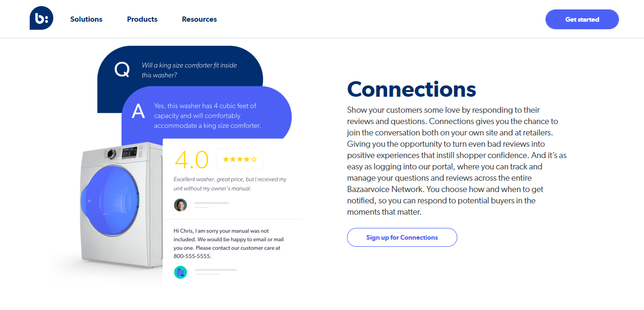The height and width of the screenshot is (310, 644).
Task: Click the teal brand responder avatar
Action: point(180,272)
